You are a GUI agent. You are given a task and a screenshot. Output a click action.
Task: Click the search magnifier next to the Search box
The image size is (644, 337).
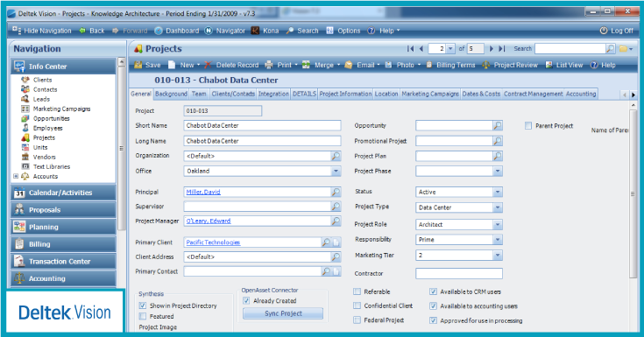tap(611, 48)
